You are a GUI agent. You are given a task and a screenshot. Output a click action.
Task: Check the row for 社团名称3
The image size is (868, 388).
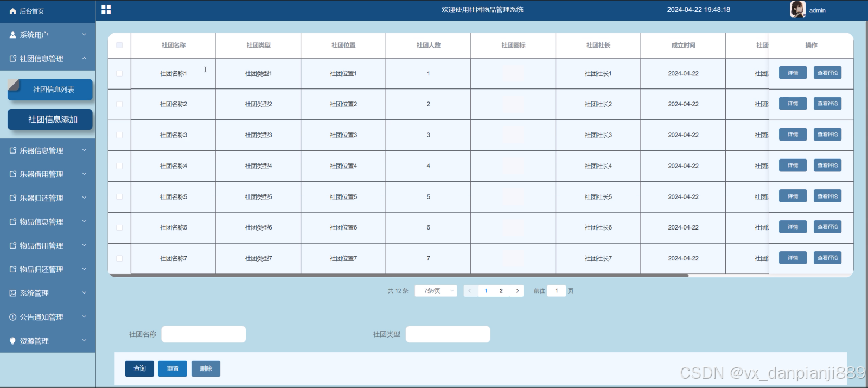119,135
